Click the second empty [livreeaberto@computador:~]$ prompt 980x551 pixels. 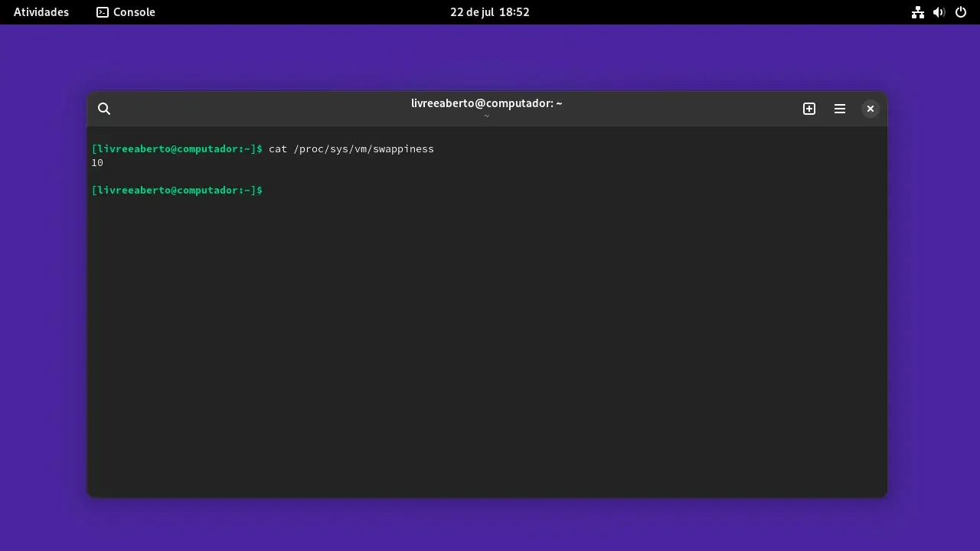[x=177, y=191]
